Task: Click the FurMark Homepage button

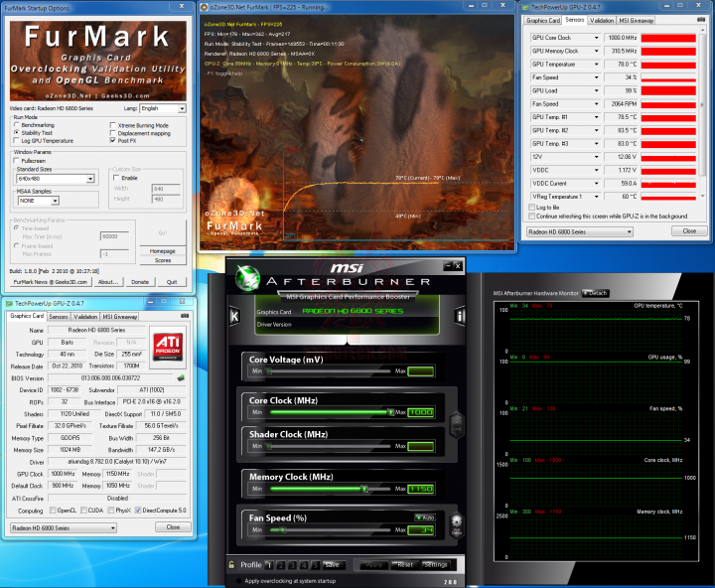Action: (x=162, y=251)
